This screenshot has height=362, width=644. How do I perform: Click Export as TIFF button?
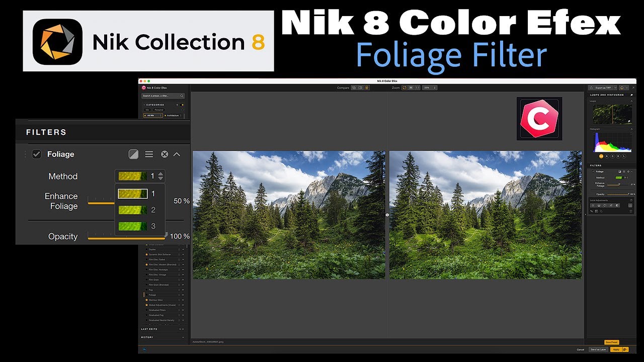(x=601, y=87)
